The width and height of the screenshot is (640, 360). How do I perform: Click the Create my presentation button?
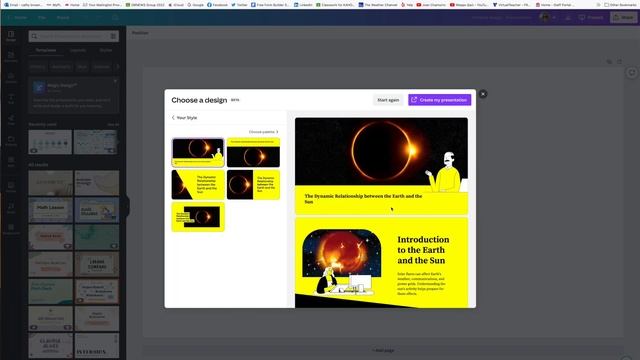pyautogui.click(x=440, y=100)
